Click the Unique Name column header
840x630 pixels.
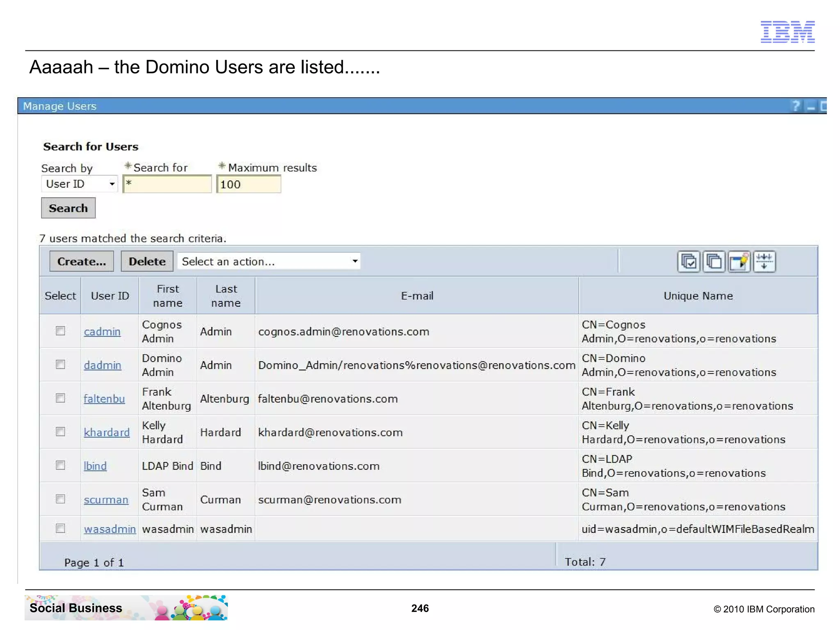698,296
